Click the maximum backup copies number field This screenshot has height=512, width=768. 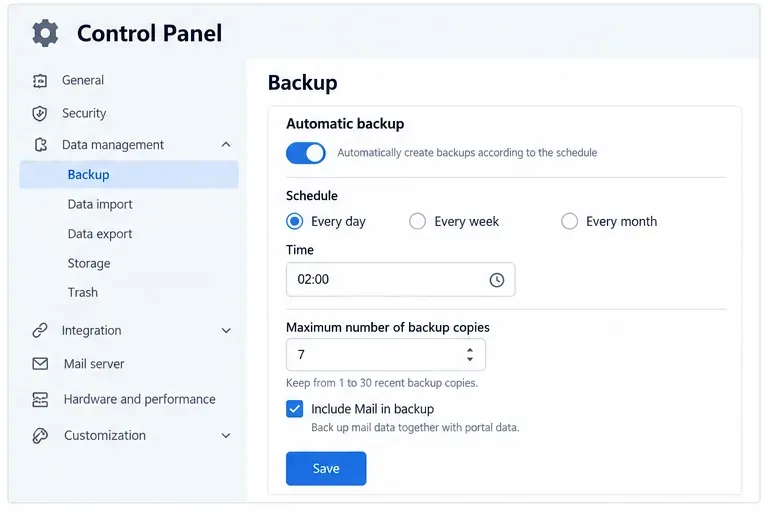(385, 354)
